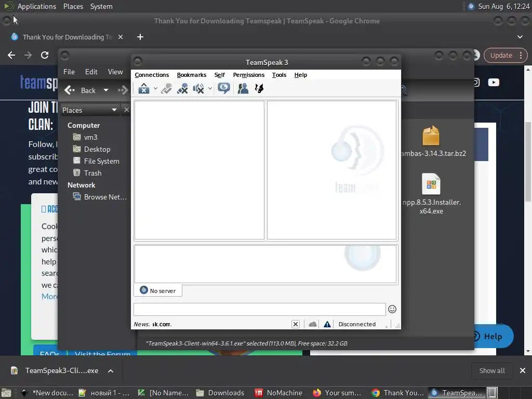Close the Chrome downloads bar
Image resolution: width=532 pixels, height=399 pixels.
point(523,370)
